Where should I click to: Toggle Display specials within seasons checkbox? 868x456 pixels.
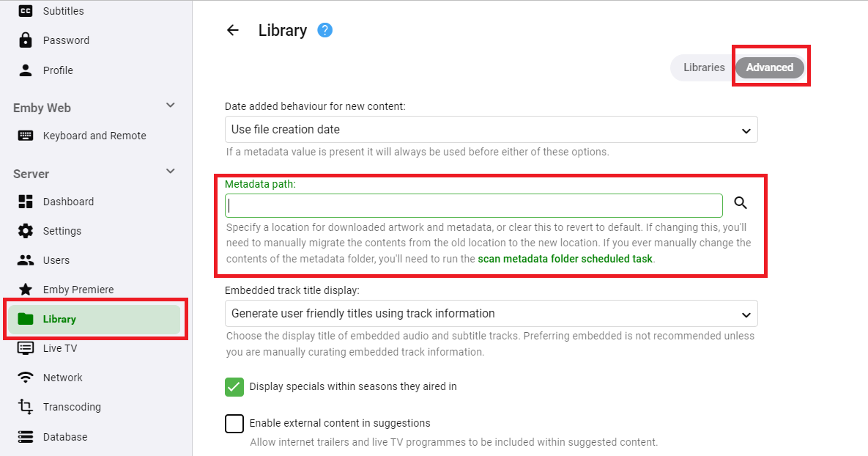234,386
